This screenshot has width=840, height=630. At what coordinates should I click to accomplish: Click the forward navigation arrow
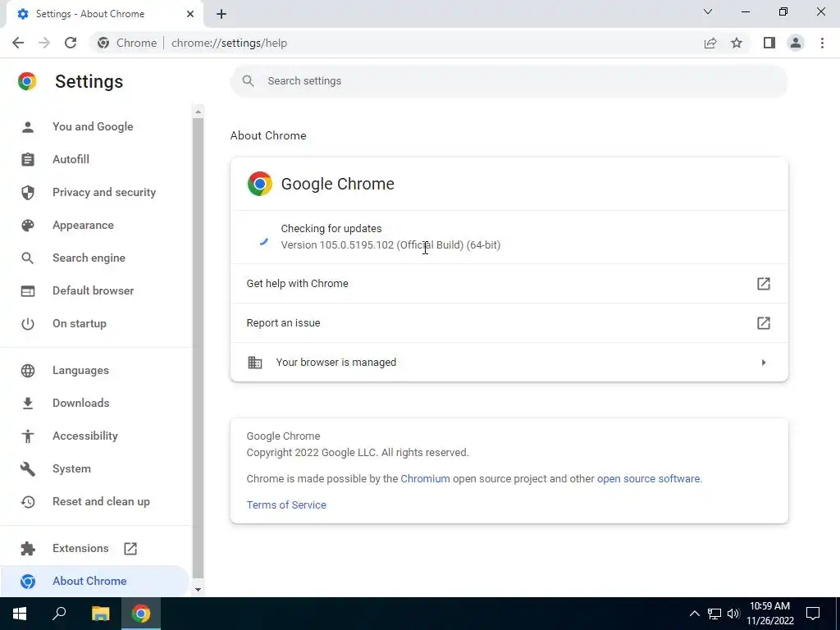click(44, 43)
